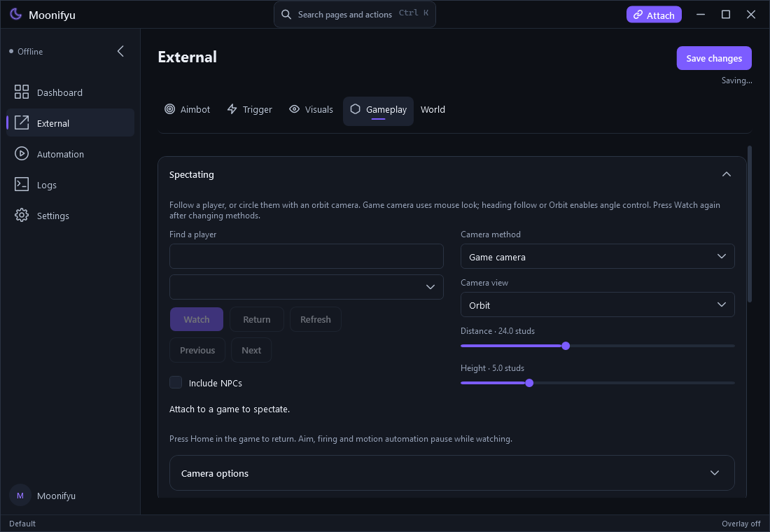Click the Saving... status text
This screenshot has width=770, height=532.
(736, 80)
